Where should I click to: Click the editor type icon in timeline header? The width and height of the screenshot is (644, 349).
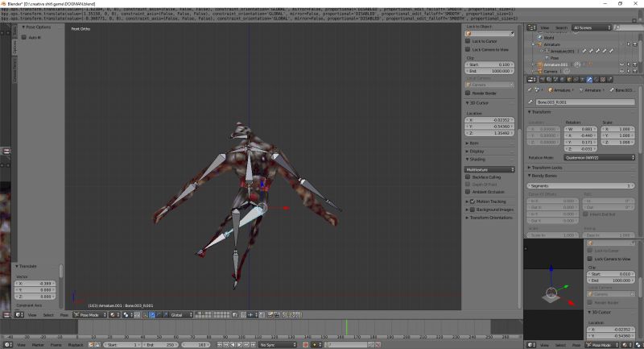point(6,344)
